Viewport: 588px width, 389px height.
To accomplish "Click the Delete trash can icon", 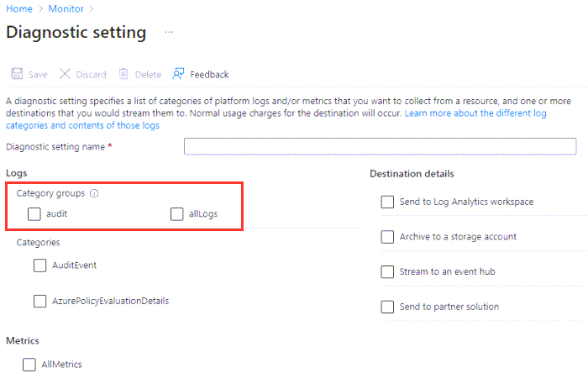I will click(123, 74).
